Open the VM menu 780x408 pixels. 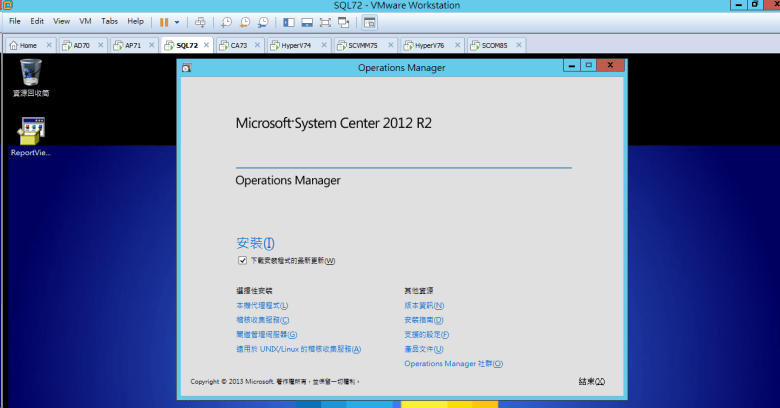(85, 21)
